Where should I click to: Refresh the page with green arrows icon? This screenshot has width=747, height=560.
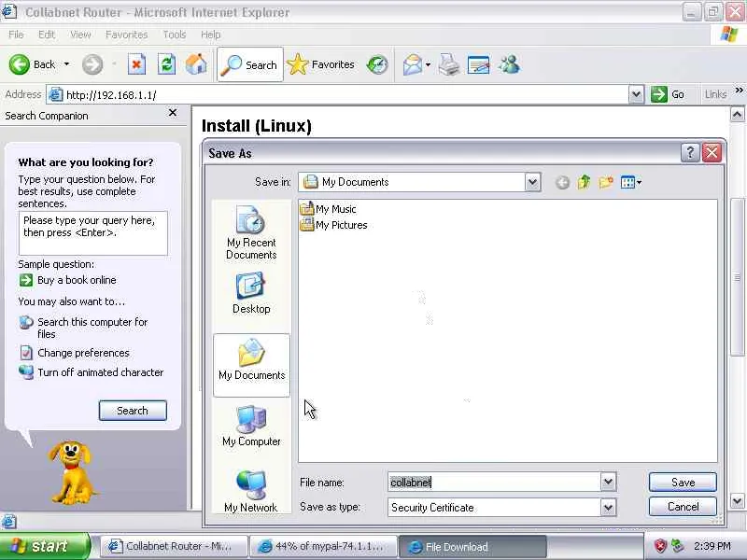166,64
